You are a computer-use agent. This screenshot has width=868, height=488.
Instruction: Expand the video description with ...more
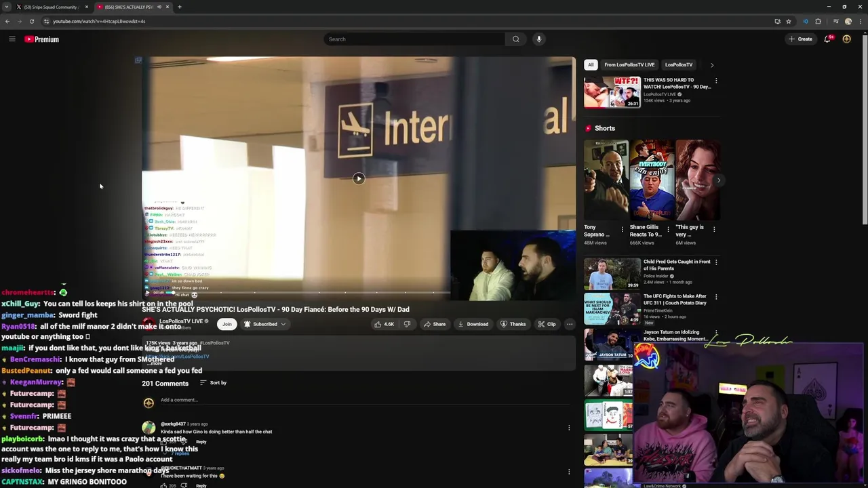(x=156, y=363)
